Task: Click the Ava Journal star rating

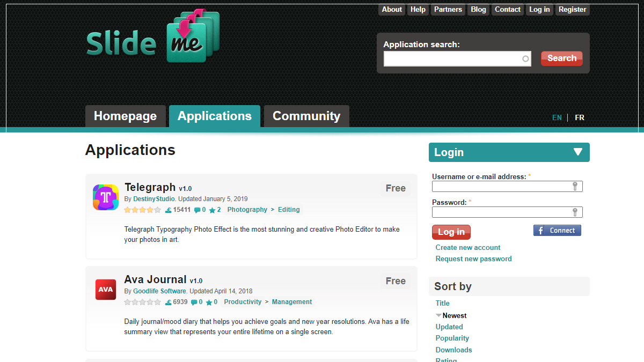Action: tap(142, 302)
